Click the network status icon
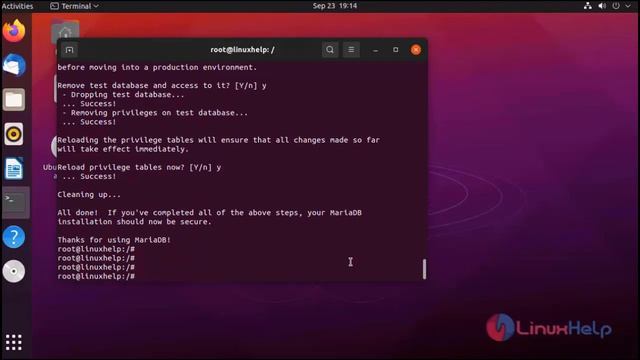The height and width of the screenshot is (360, 640). click(x=588, y=6)
